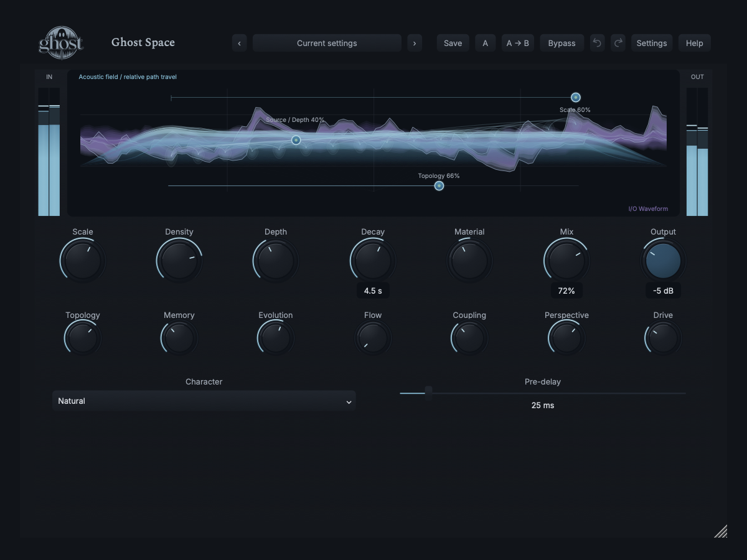Click the undo arrow icon

597,43
